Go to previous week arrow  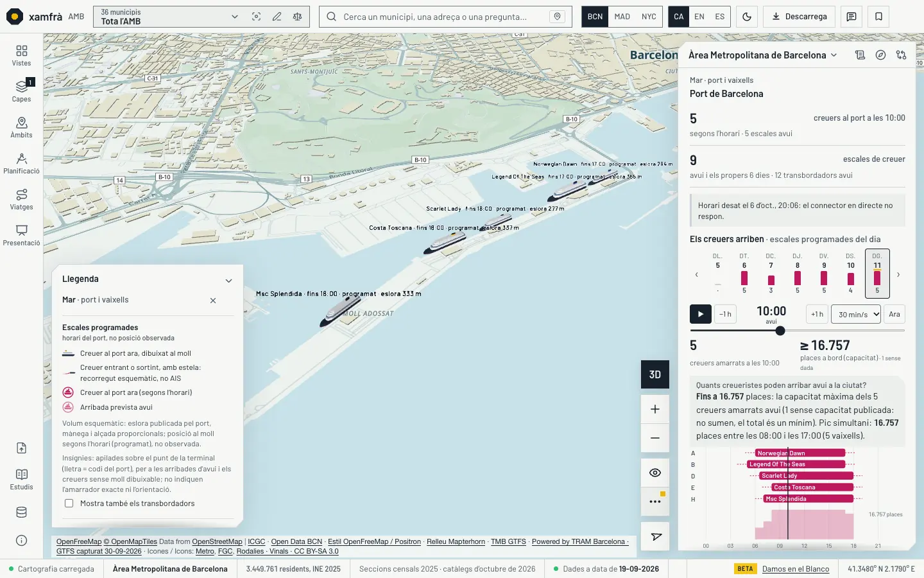(x=697, y=275)
